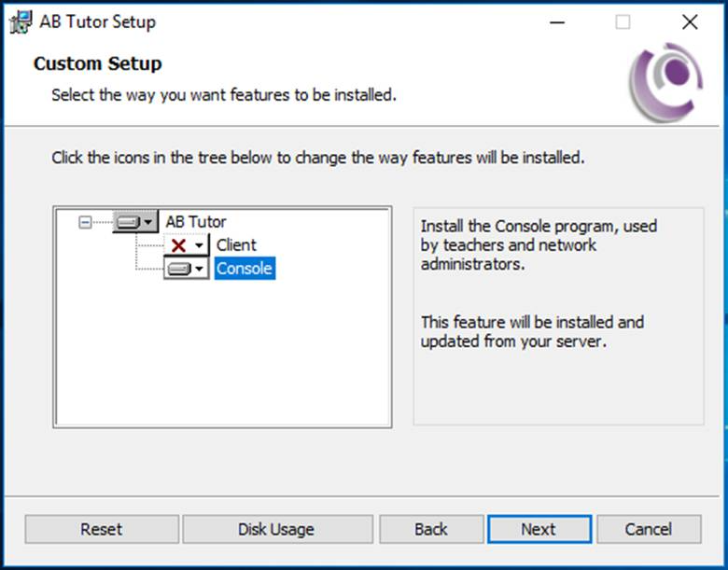The image size is (728, 570).
Task: Go Back to the previous setup step
Action: coord(431,529)
